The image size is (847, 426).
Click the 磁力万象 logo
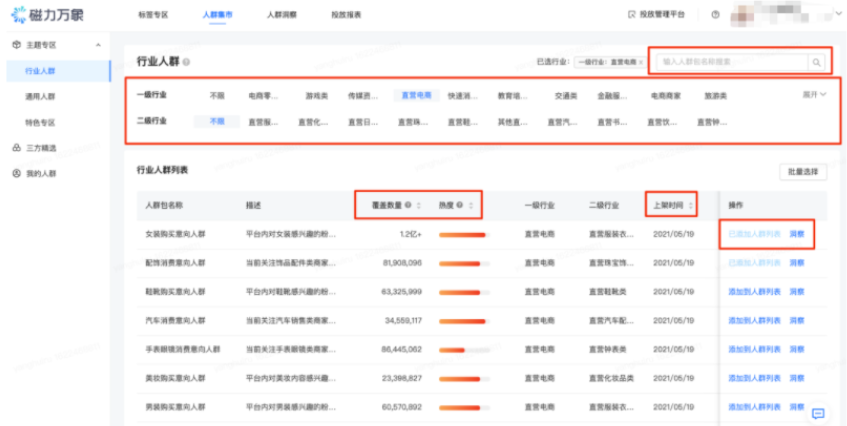pyautogui.click(x=48, y=15)
